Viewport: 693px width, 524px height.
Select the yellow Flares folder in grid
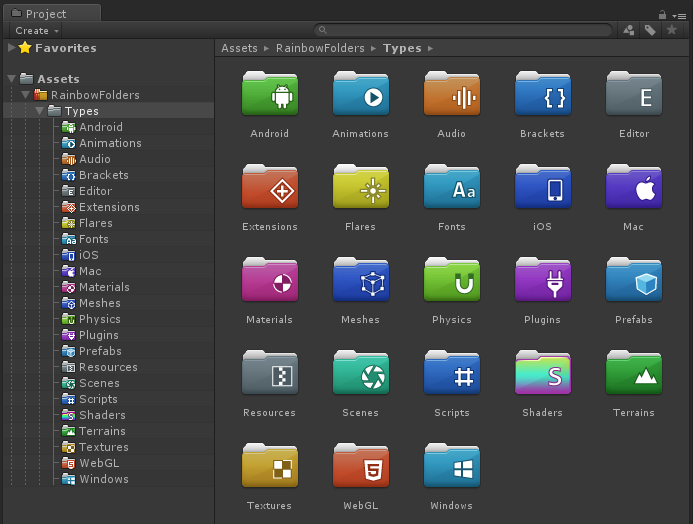pyautogui.click(x=361, y=187)
